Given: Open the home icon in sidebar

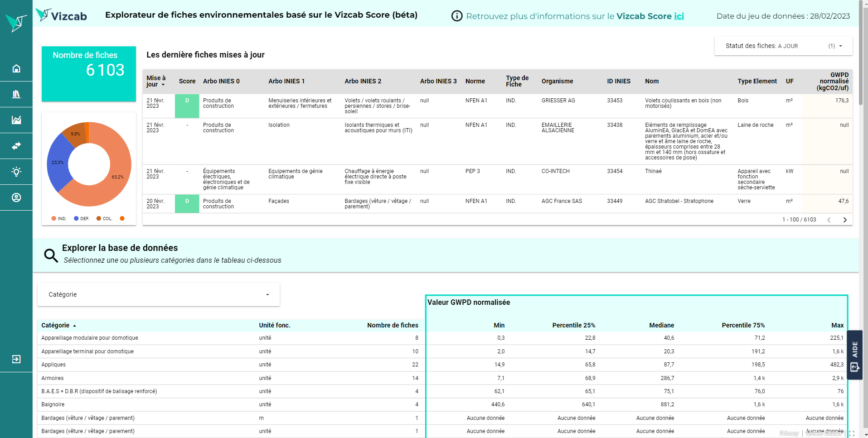Looking at the screenshot, I should [x=16, y=68].
